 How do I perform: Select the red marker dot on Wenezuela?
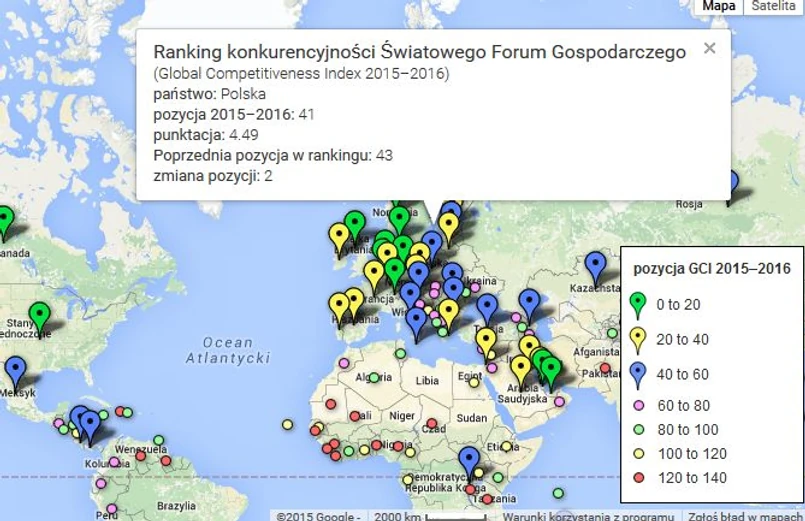point(141,456)
